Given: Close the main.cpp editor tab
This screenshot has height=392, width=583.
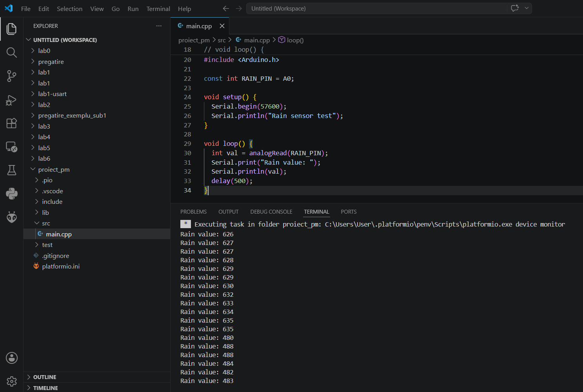Looking at the screenshot, I should click(x=222, y=26).
